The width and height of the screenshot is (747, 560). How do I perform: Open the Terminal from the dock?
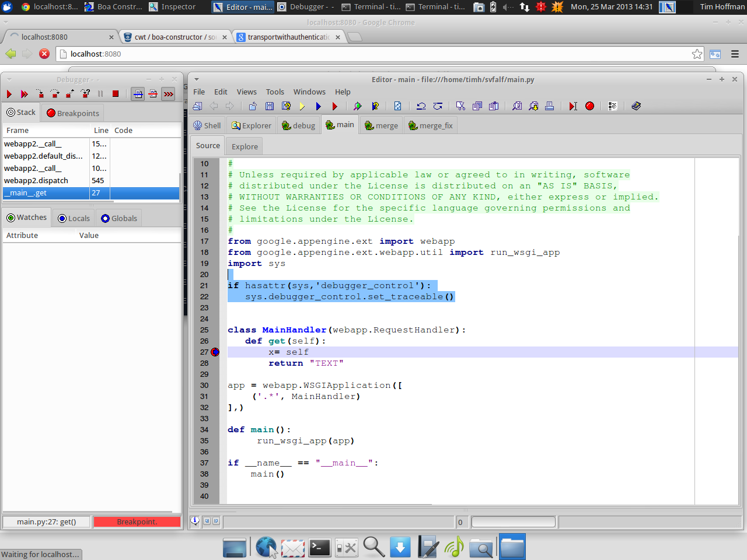point(320,547)
